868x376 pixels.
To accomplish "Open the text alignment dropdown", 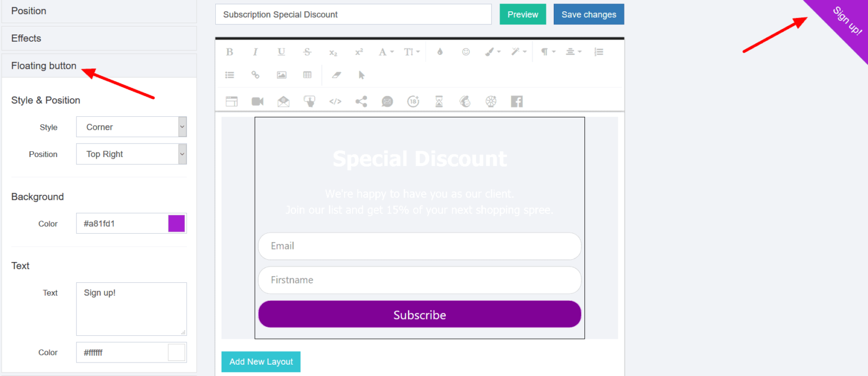I will pos(574,52).
